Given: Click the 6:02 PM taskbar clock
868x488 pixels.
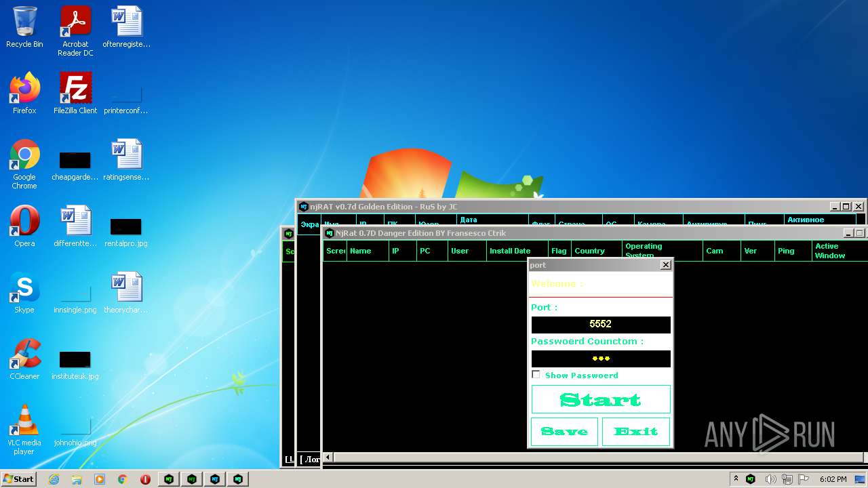Looking at the screenshot, I should point(833,479).
